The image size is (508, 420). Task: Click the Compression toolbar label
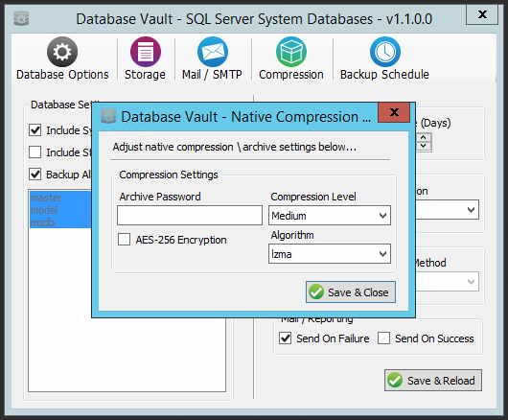(x=291, y=75)
